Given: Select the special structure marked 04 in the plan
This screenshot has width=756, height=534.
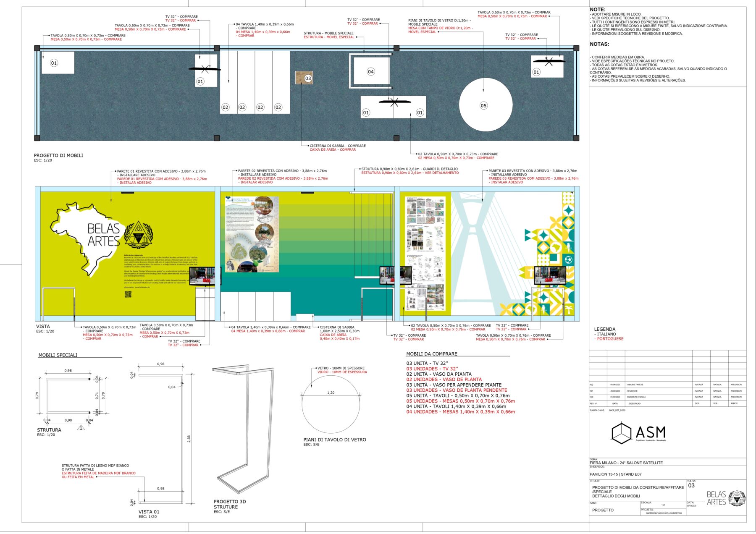Looking at the screenshot, I should click(x=371, y=71).
